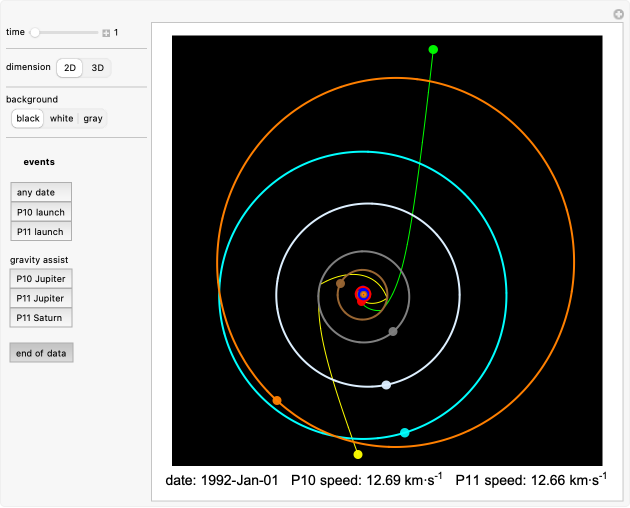Set background to black

tap(28, 118)
